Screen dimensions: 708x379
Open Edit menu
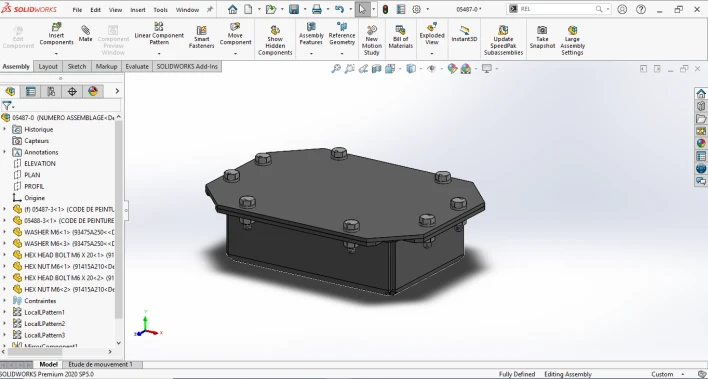pos(95,9)
